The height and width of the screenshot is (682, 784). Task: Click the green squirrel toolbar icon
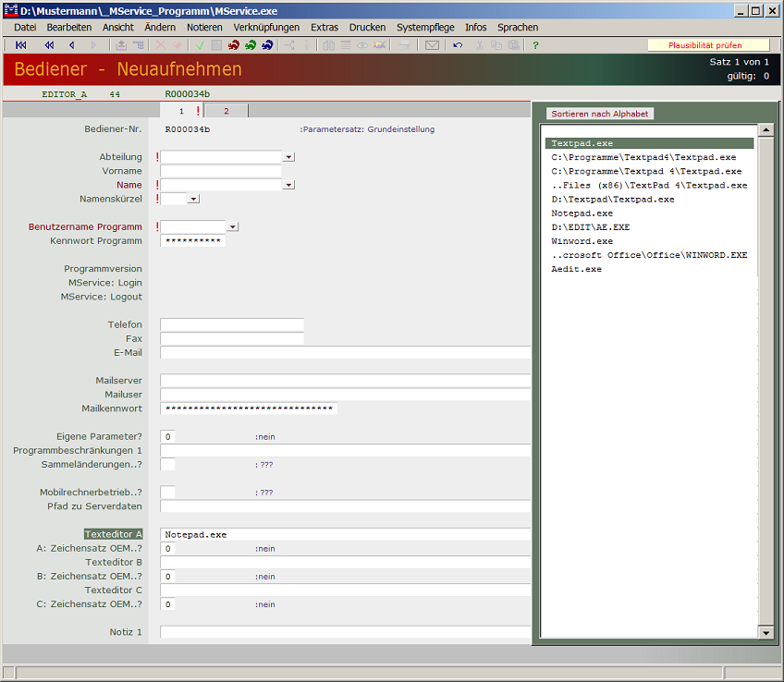[x=251, y=45]
